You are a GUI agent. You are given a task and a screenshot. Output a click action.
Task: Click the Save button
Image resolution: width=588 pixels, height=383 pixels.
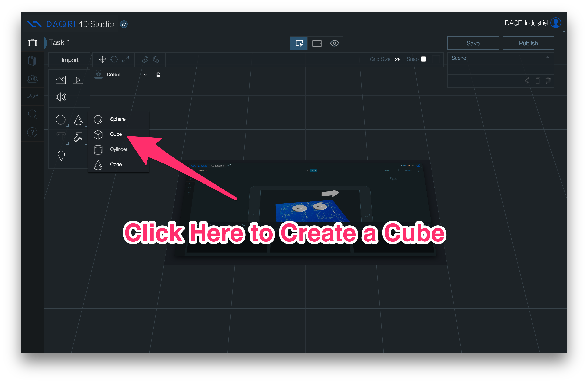click(x=473, y=43)
